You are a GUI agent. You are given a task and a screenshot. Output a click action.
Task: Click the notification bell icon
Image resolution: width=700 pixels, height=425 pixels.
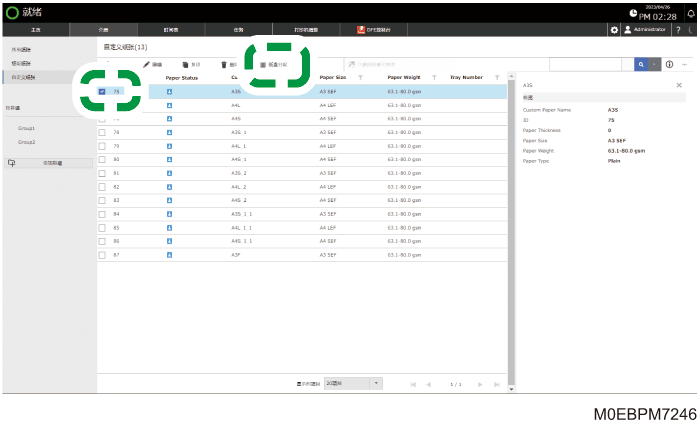(691, 13)
